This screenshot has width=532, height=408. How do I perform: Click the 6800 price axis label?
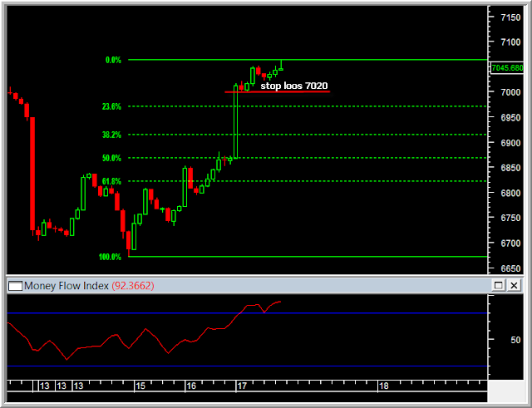(510, 193)
